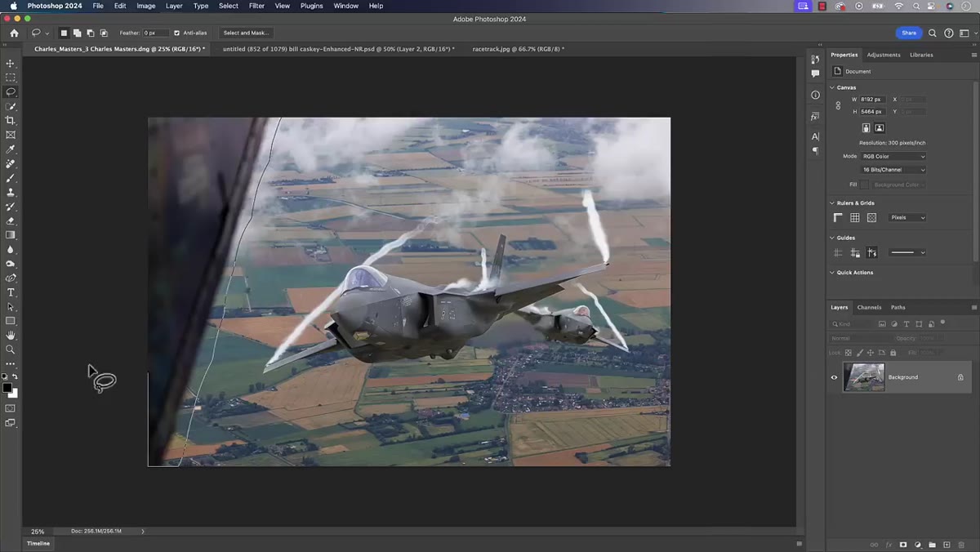The width and height of the screenshot is (980, 552).
Task: Expand the Quick Actions section
Action: 833,273
